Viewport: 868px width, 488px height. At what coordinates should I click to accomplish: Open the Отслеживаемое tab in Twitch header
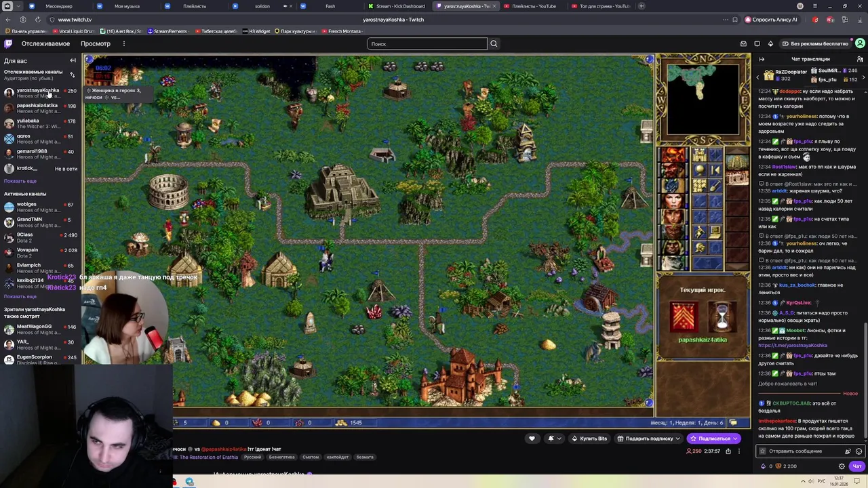click(45, 43)
